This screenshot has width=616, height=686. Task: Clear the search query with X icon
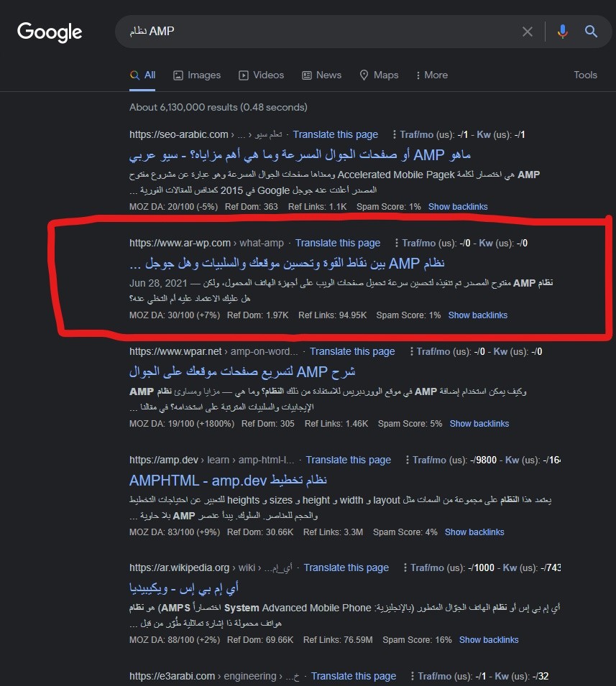click(x=527, y=32)
